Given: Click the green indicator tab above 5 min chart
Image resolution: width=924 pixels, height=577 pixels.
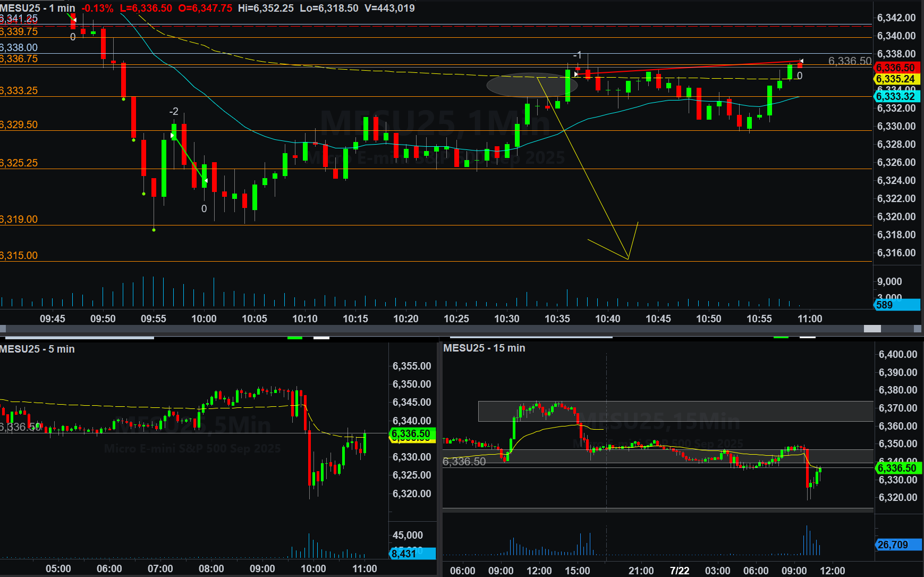Looking at the screenshot, I should coord(294,337).
